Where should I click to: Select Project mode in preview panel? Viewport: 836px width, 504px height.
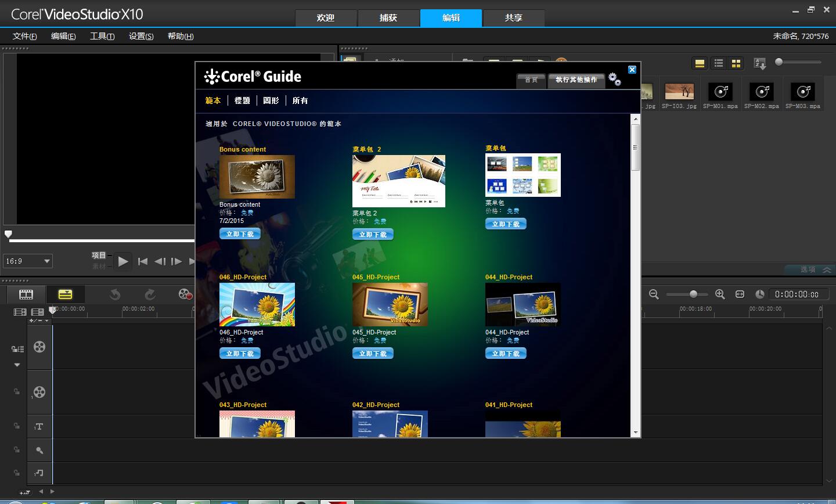(x=99, y=255)
